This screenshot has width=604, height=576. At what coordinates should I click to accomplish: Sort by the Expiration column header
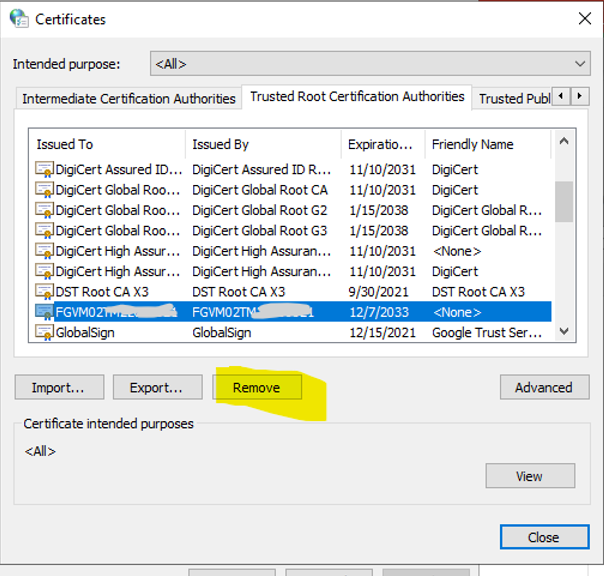pyautogui.click(x=383, y=144)
